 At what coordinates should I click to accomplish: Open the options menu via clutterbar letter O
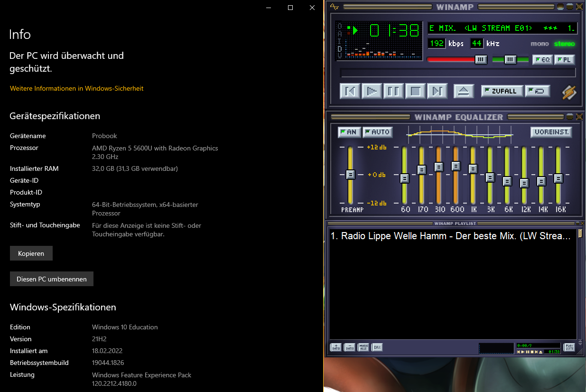[339, 27]
